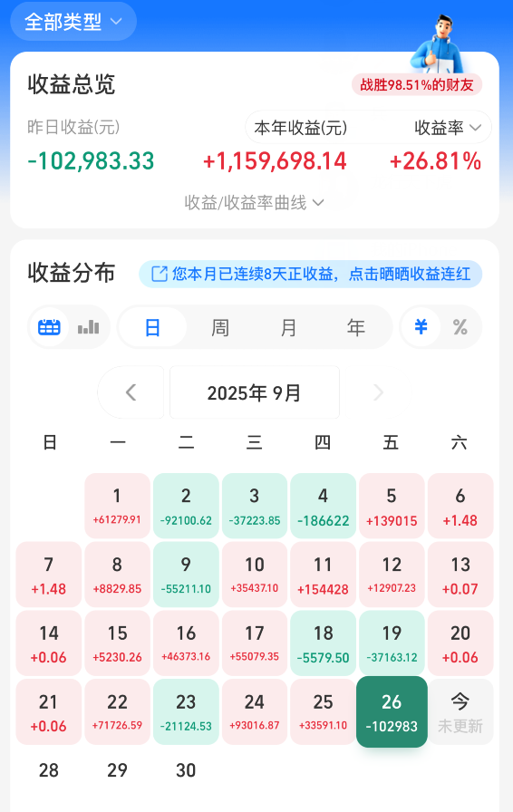Tap the cartoon mascot avatar
Screen dimensions: 513x812
point(439,44)
